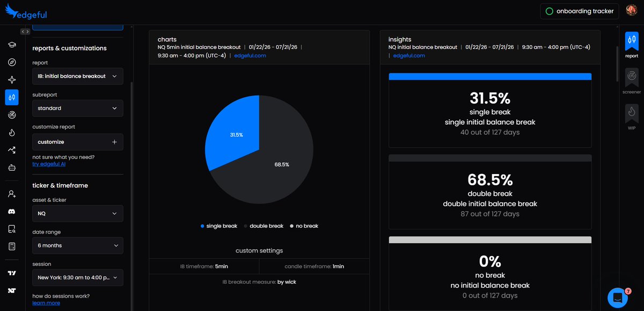
Task: Open the edgeful.com link in the insights header
Action: (x=409, y=55)
